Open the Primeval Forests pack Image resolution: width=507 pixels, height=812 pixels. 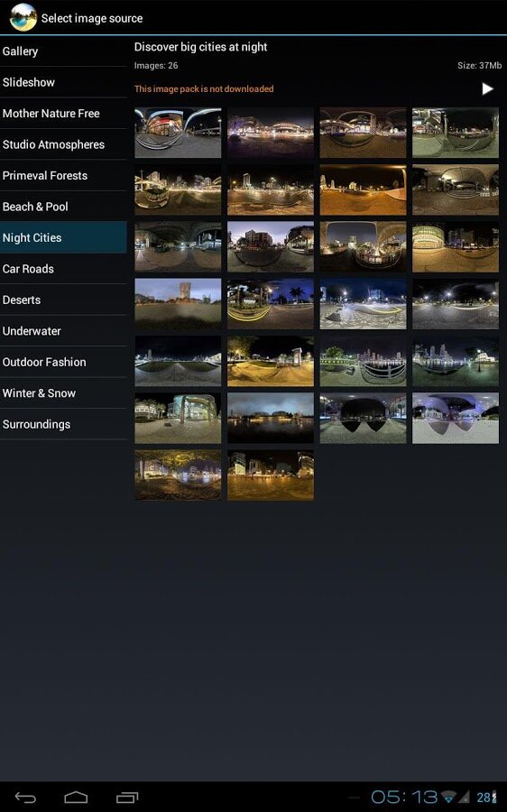(63, 175)
